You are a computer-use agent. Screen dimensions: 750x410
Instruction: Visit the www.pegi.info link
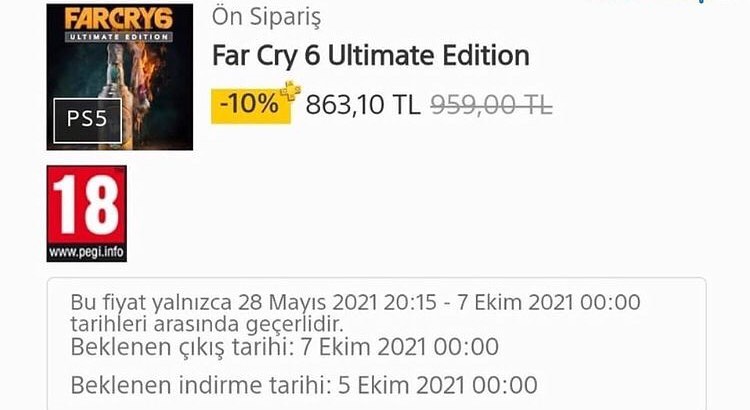86,253
